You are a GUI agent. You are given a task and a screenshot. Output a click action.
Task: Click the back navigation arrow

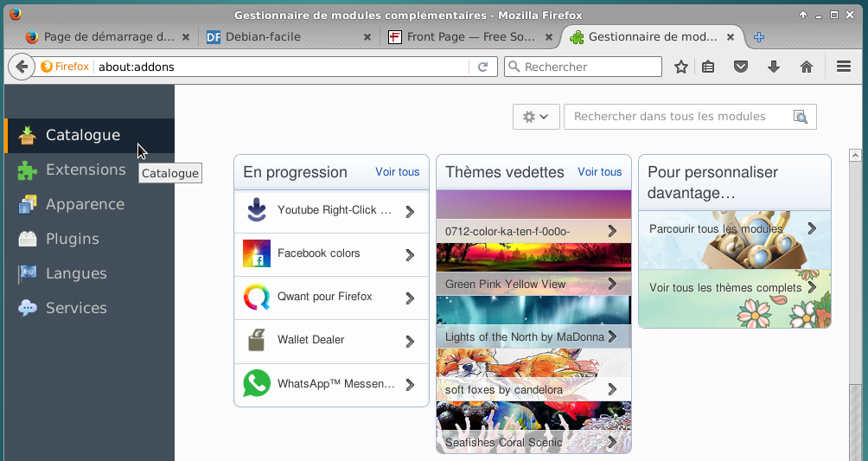22,67
